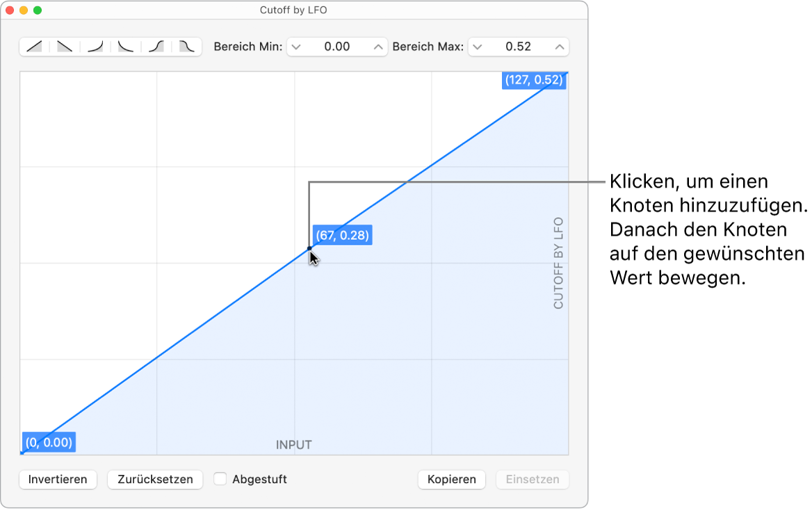Viewport: 812px width, 509px height.
Task: Increase Bereich Min with up chevron
Action: pyautogui.click(x=378, y=47)
